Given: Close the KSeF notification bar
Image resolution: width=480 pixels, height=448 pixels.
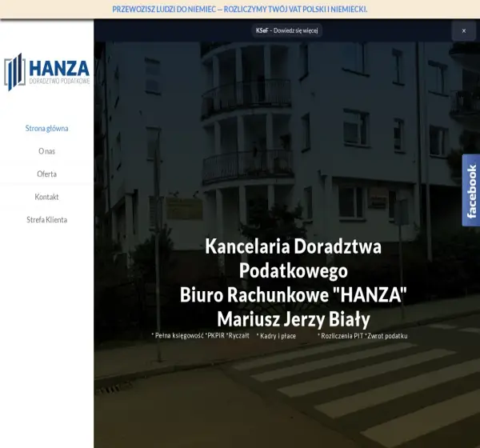Looking at the screenshot, I should tap(464, 30).
